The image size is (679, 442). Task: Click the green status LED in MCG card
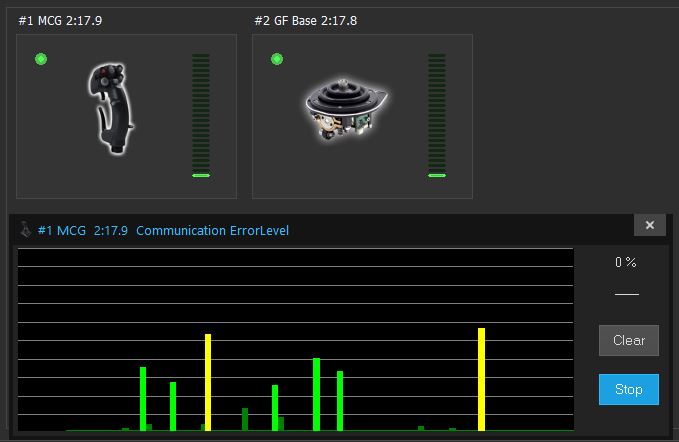click(x=41, y=60)
